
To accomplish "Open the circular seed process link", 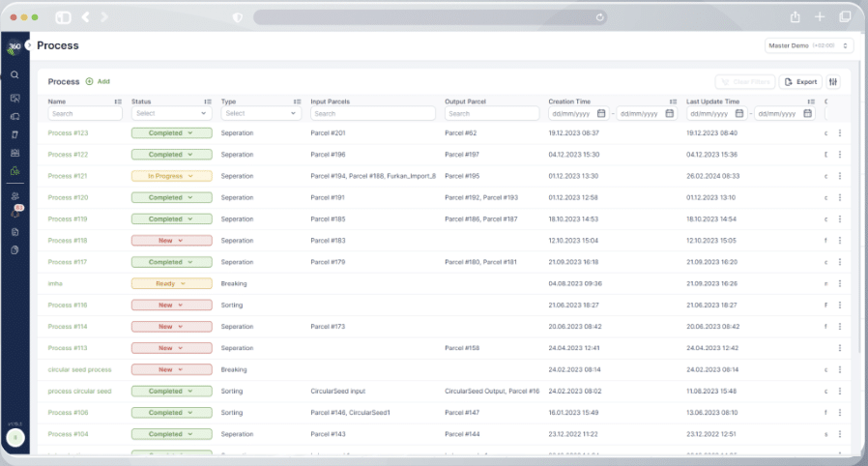I will tap(79, 369).
